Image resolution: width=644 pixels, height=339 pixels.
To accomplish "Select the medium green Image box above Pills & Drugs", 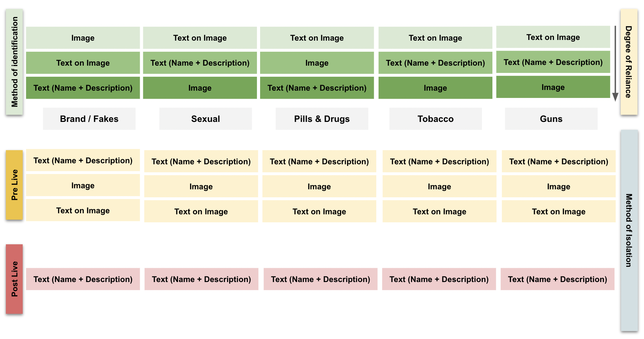I will pyautogui.click(x=317, y=63).
